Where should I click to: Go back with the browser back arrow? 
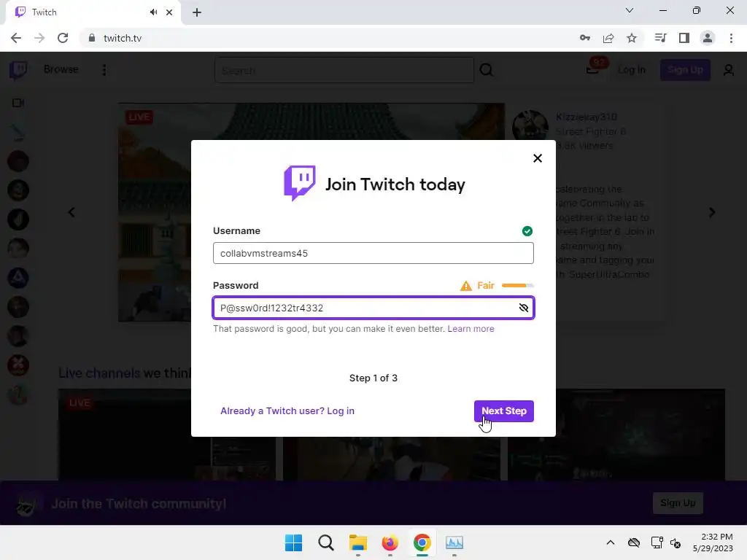pyautogui.click(x=16, y=38)
